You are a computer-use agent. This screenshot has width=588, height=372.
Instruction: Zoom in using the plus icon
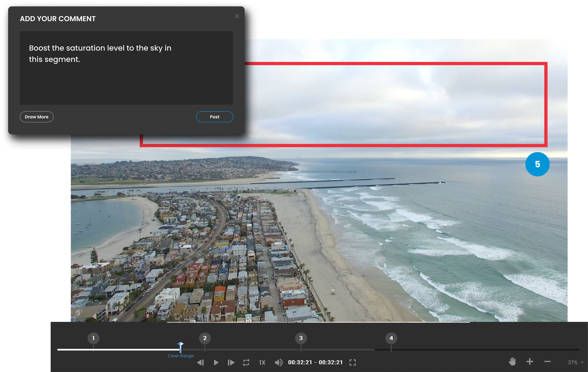click(530, 362)
